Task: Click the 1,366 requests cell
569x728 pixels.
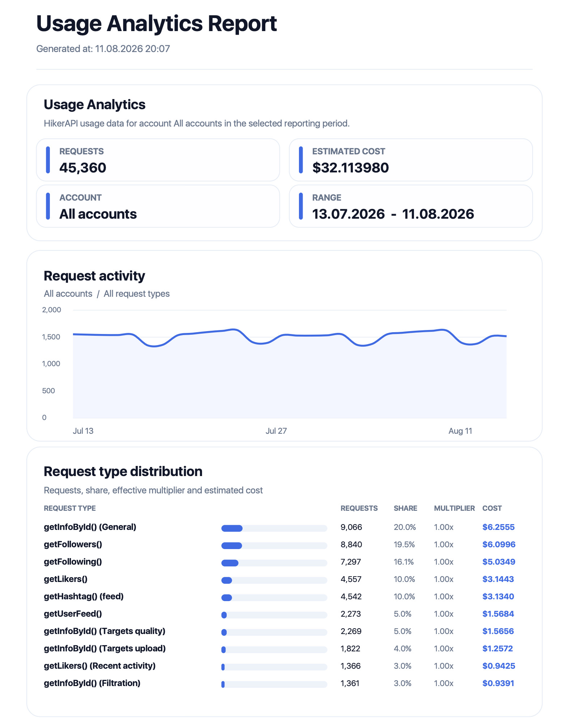Action: point(351,666)
